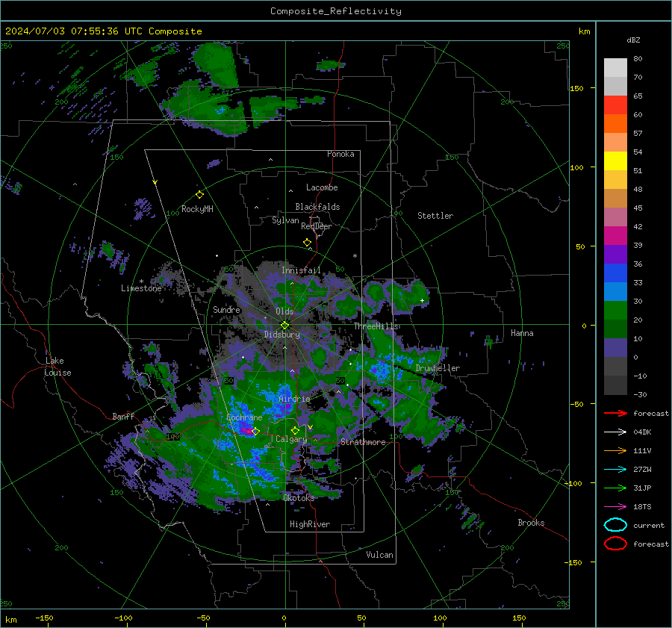Click the Sundre city label
Viewport: 672px width, 628px height.
tap(226, 309)
